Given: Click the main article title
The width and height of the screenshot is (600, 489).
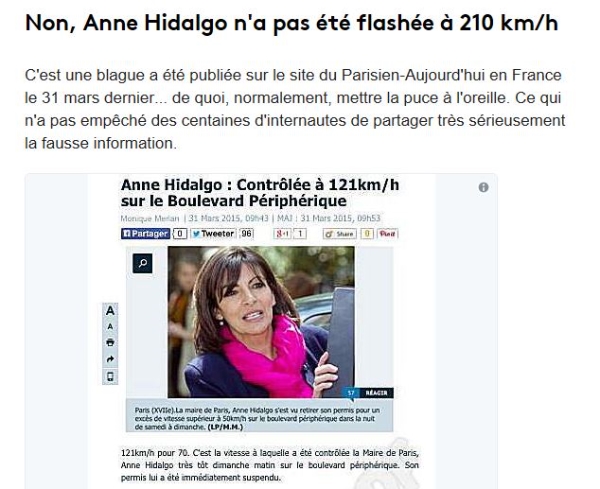Looking at the screenshot, I should [292, 23].
